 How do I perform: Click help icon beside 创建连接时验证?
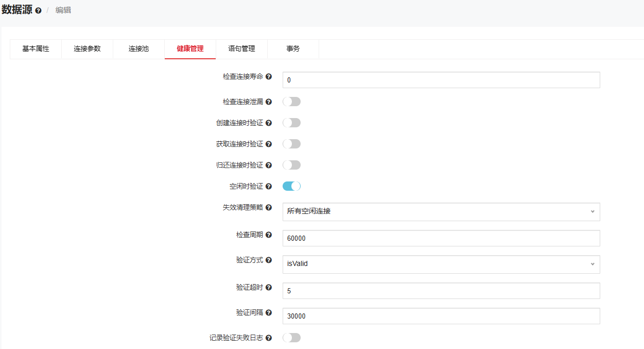[269, 123]
